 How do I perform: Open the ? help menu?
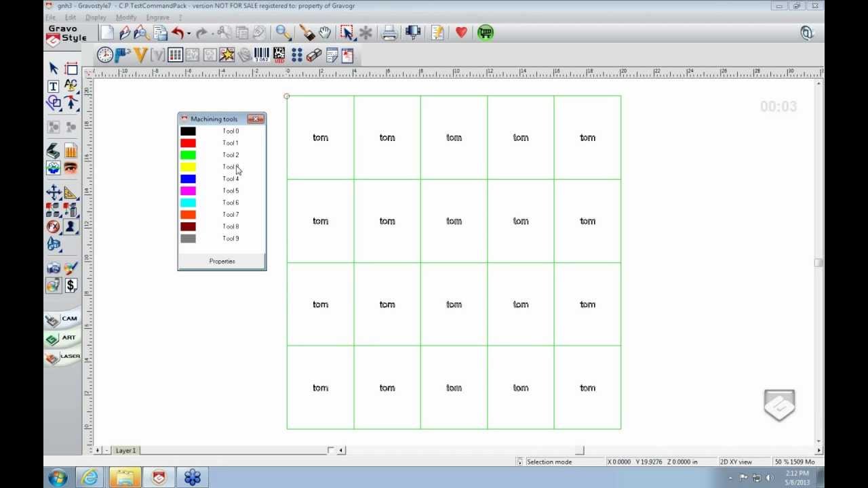pyautogui.click(x=180, y=18)
